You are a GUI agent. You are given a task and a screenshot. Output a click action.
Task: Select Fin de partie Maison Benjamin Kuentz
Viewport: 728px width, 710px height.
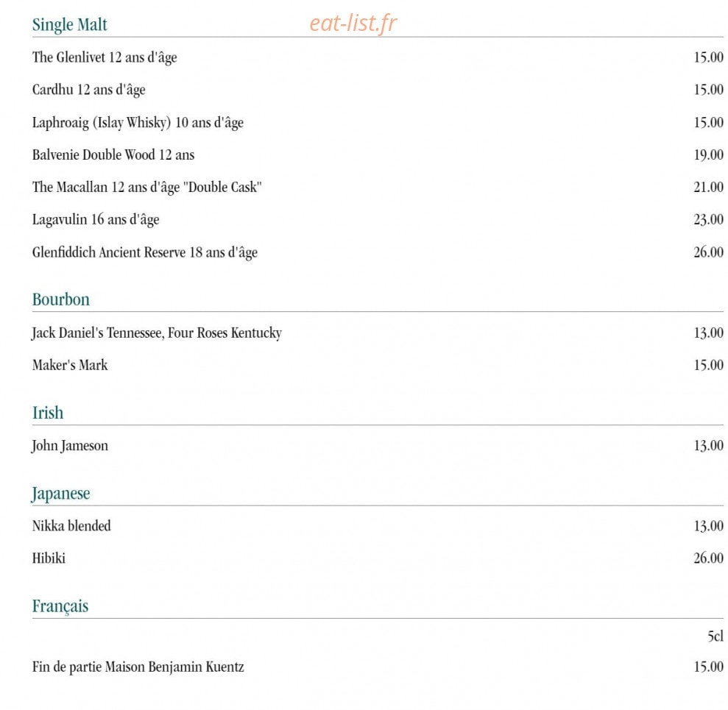pyautogui.click(x=138, y=667)
